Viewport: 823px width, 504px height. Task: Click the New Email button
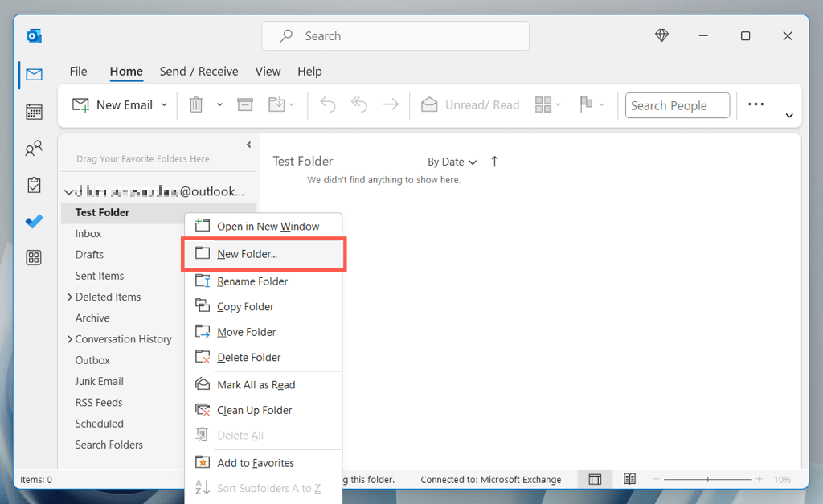(114, 105)
